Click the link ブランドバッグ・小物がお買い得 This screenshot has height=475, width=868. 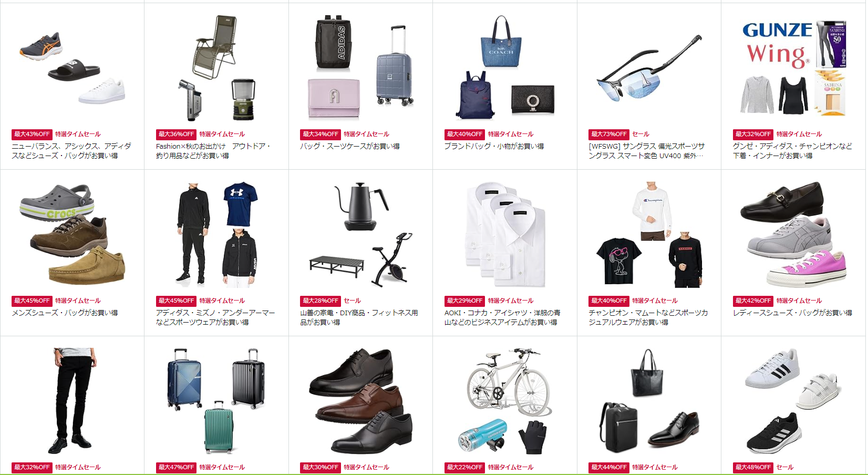click(x=494, y=146)
